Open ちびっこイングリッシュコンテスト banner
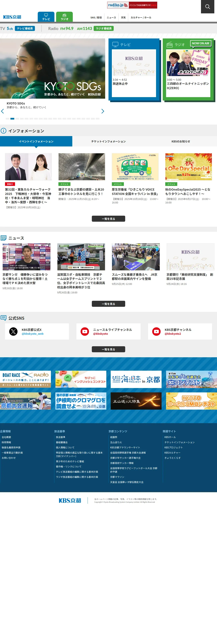The image size is (217, 644). click(81, 379)
